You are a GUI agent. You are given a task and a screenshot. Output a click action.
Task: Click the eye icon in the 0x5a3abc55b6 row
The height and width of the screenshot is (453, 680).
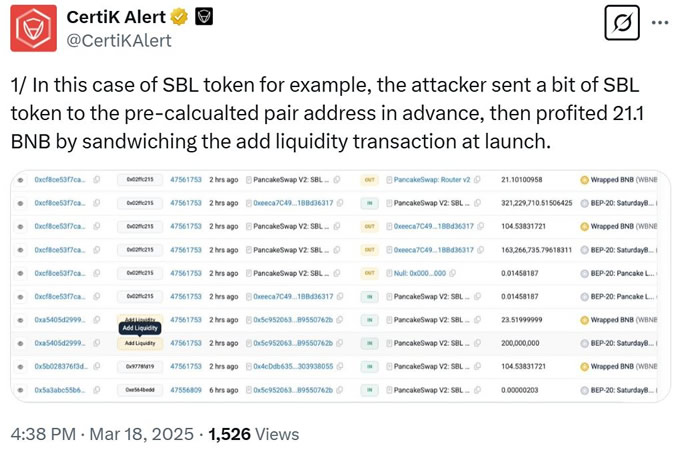[x=20, y=388]
